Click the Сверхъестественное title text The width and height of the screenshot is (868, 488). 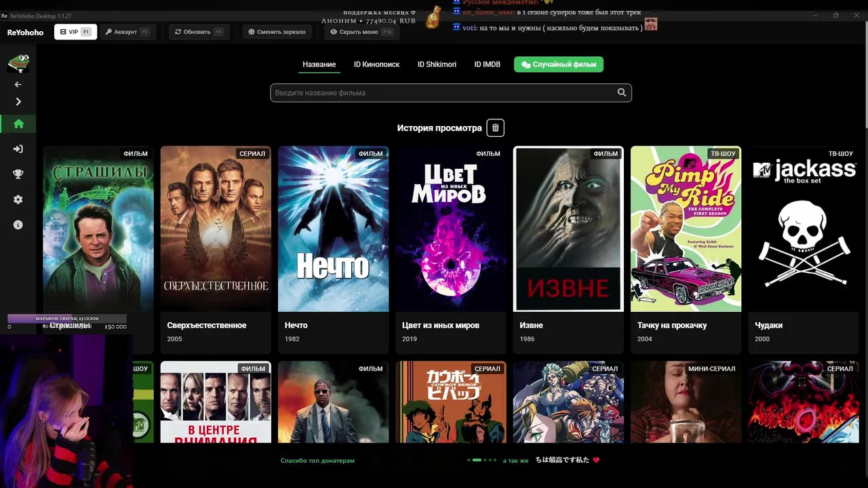tap(207, 325)
